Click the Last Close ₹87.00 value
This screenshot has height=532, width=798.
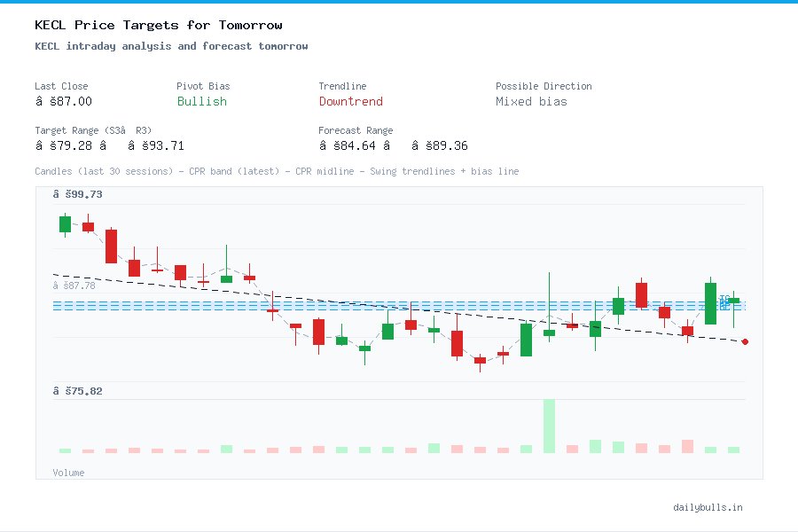point(66,101)
